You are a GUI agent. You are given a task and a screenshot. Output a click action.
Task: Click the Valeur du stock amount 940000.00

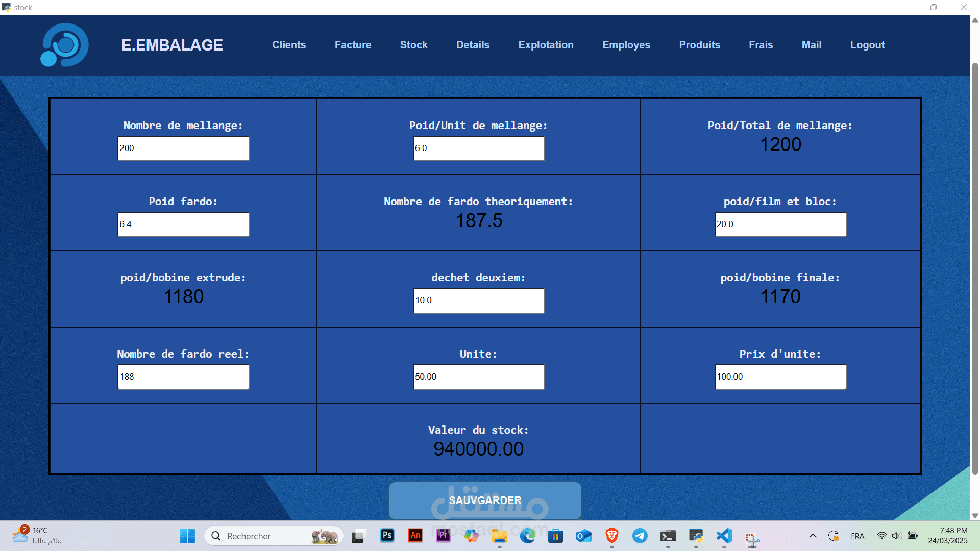pyautogui.click(x=479, y=449)
